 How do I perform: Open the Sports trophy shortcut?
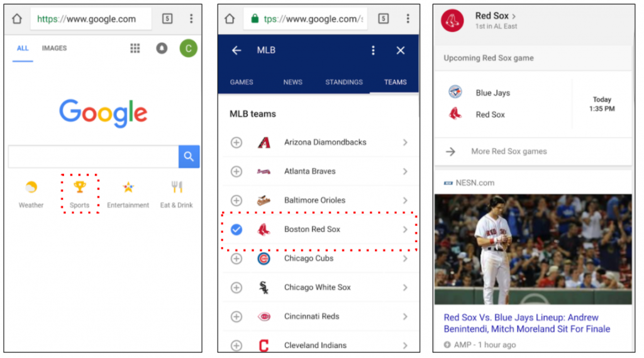pyautogui.click(x=80, y=194)
